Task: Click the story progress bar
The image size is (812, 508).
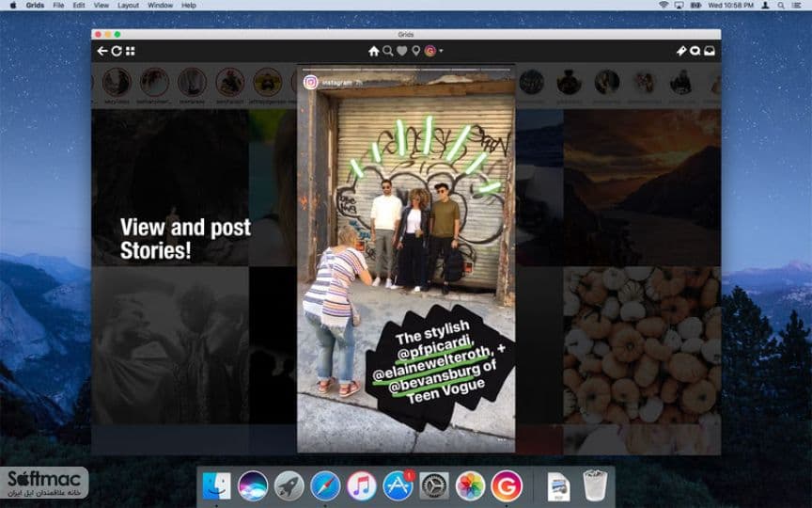Action: 406,69
